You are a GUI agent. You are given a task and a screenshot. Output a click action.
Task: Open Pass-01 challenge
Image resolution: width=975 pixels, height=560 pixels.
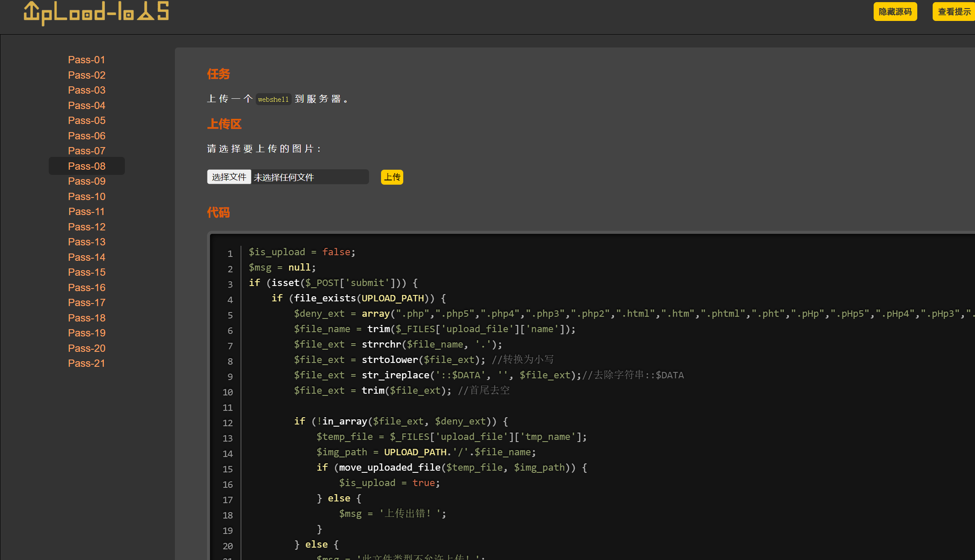[86, 60]
